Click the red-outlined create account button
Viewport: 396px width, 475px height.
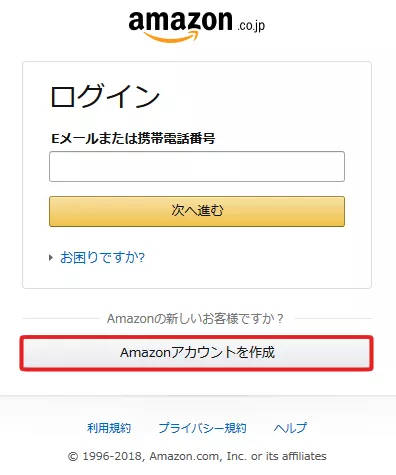point(197,353)
